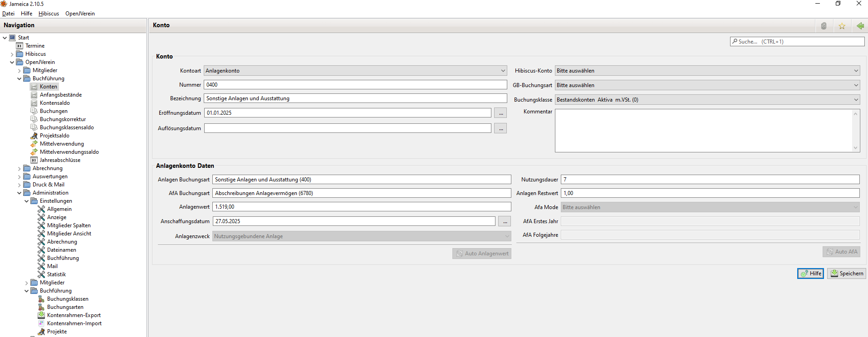Click the Hilfe button
The width and height of the screenshot is (868, 337).
pos(810,274)
